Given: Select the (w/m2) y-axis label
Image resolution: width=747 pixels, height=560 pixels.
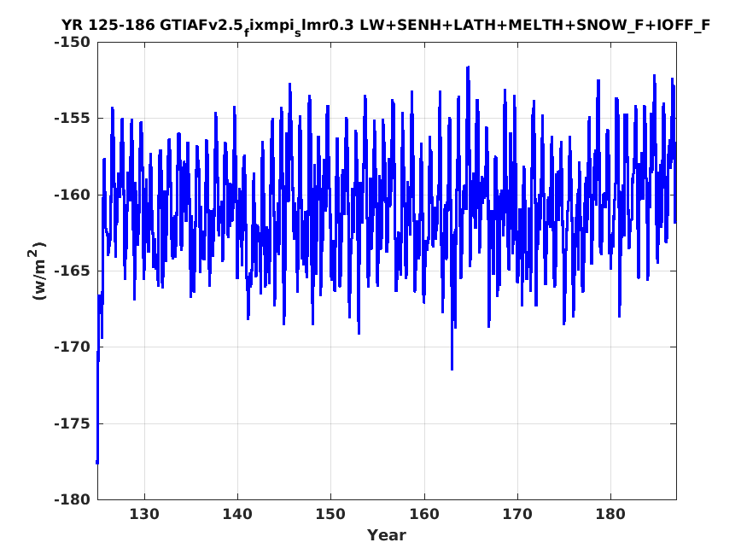Looking at the screenshot, I should point(38,271).
